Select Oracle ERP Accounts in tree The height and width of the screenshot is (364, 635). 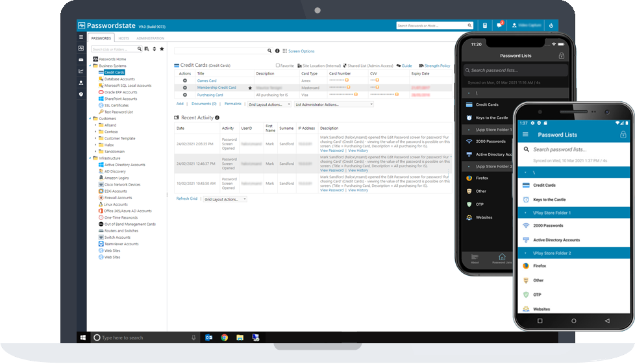[x=121, y=92]
